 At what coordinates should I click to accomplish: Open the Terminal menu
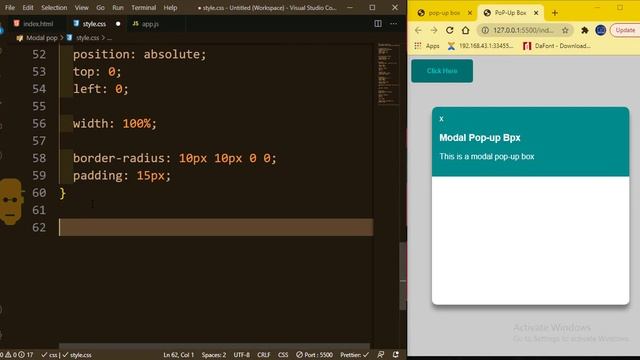[x=143, y=7]
